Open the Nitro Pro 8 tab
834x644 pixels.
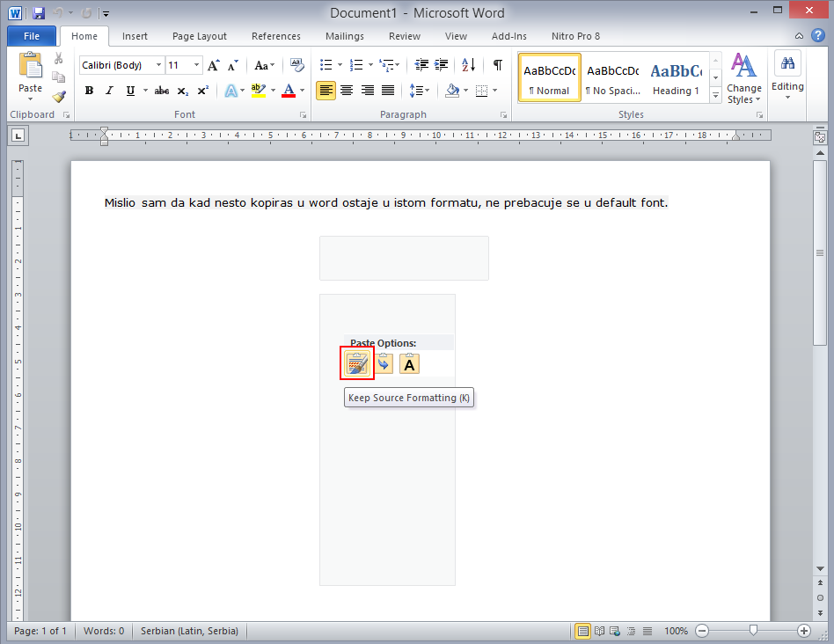575,36
